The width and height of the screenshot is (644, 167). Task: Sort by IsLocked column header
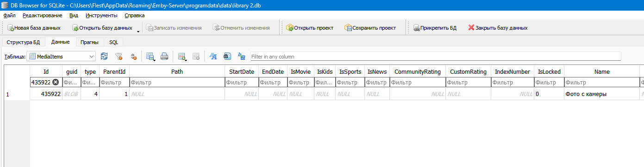[549, 72]
